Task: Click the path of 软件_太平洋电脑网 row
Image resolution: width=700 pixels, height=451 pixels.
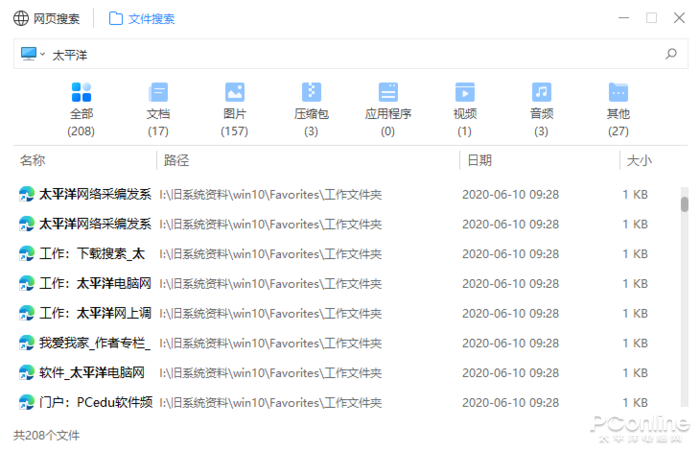Action: (271, 373)
